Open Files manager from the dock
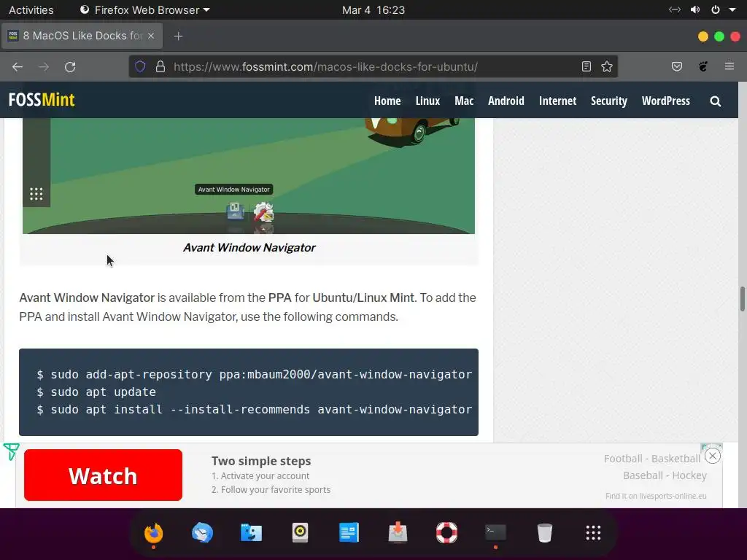This screenshot has width=747, height=560. [x=251, y=532]
